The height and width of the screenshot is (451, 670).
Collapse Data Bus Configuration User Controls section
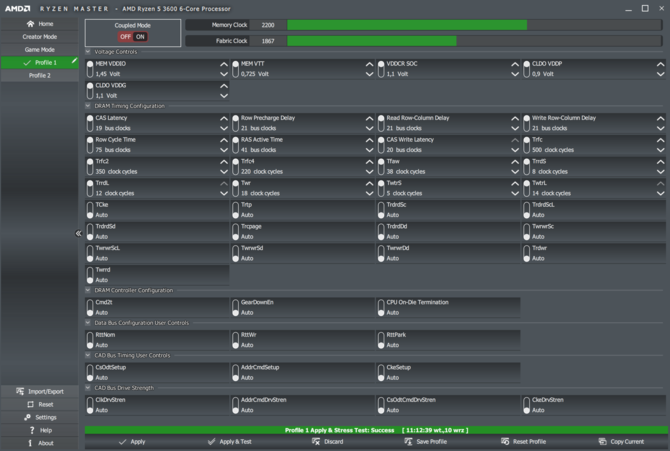88,323
